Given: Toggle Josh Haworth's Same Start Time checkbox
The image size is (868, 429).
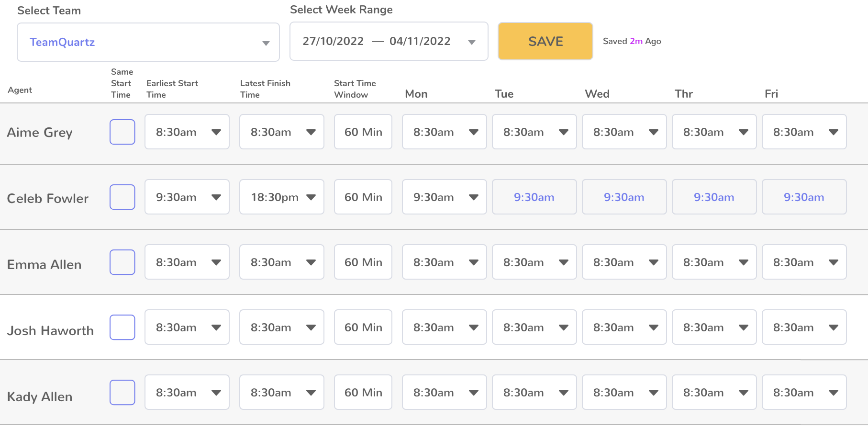Looking at the screenshot, I should click(122, 327).
